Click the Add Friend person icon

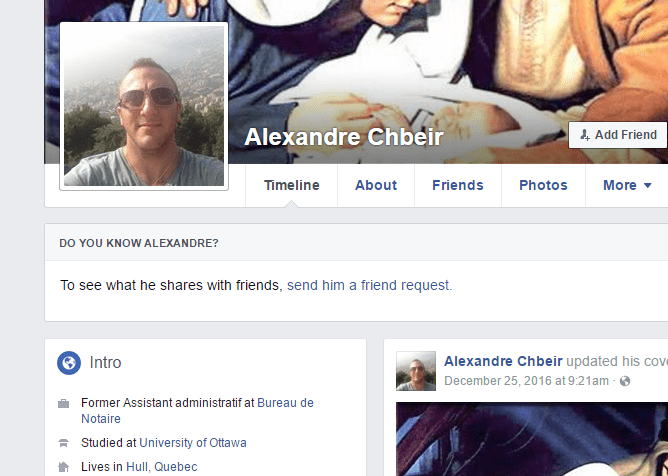coord(585,135)
